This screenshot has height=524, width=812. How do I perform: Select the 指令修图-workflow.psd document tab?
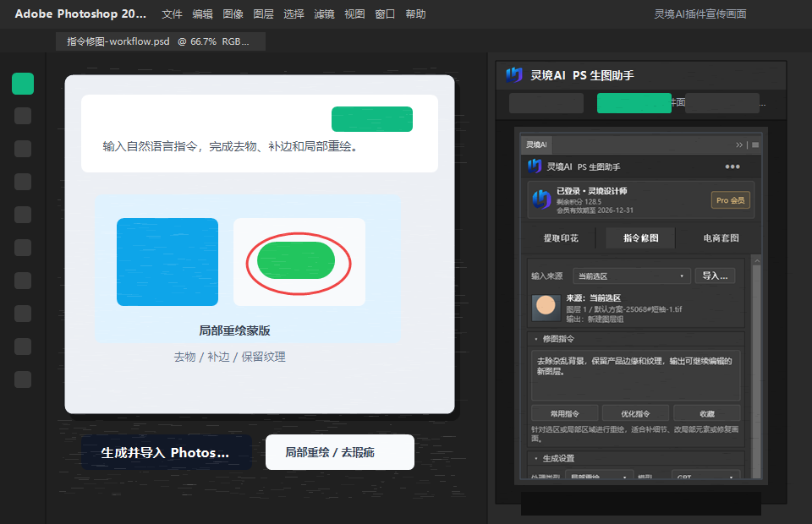[x=161, y=41]
